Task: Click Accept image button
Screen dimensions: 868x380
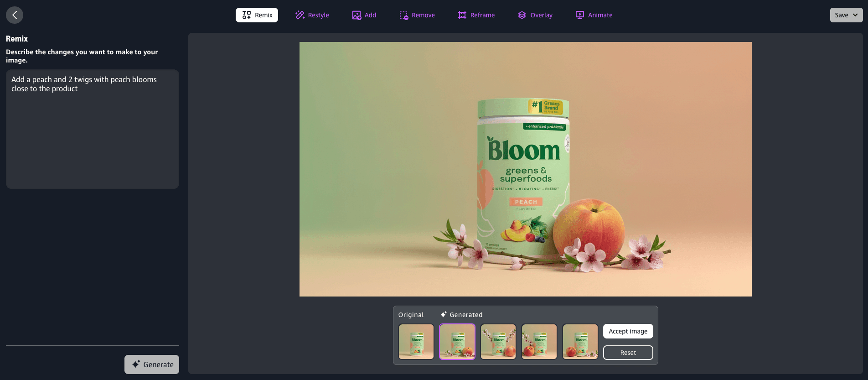Action: click(x=628, y=331)
